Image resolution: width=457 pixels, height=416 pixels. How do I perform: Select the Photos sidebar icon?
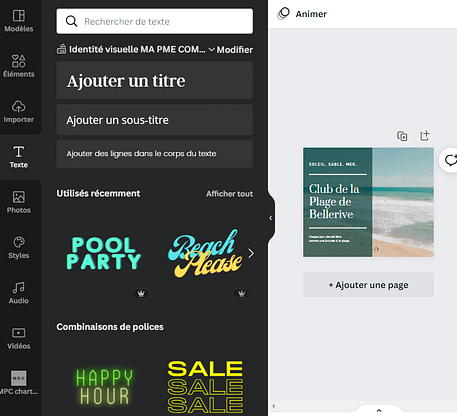point(19,202)
